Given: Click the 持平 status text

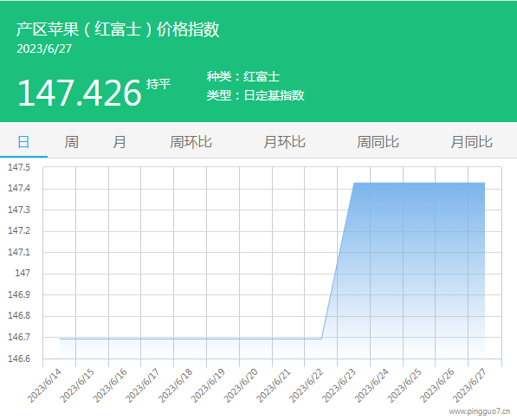Looking at the screenshot, I should [x=158, y=84].
